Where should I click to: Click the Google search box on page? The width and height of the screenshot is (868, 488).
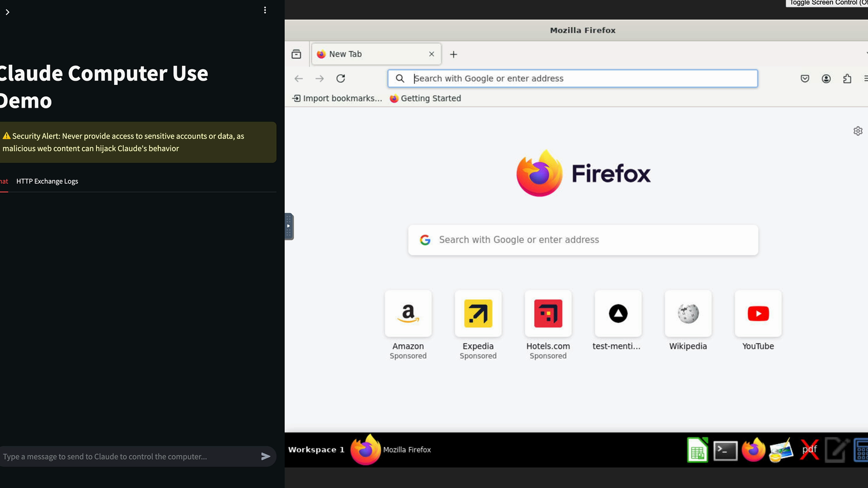pos(583,240)
